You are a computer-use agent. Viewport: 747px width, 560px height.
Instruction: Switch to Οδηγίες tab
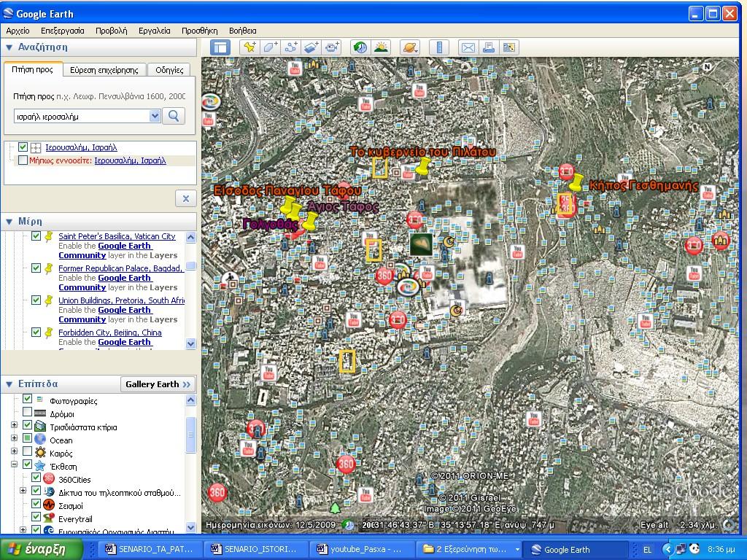click(169, 70)
